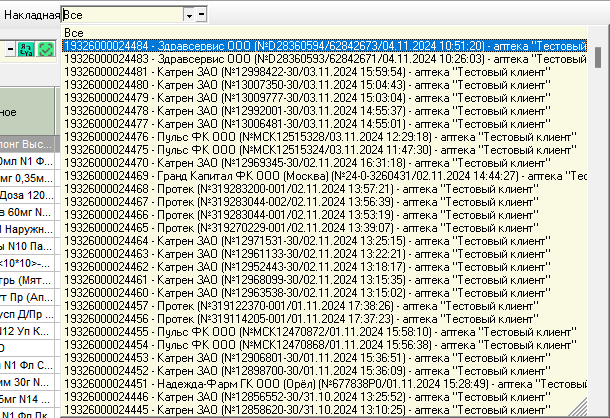Select invoice 1932600024476 Пульс ФК ООО
The height and width of the screenshot is (418, 610).
(x=324, y=137)
